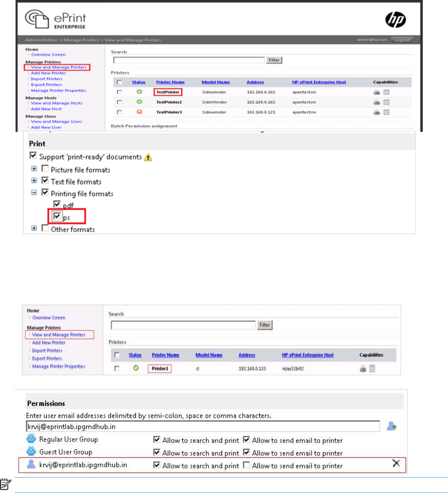Click the lower Filter button
Viewport: 448px width, 493px height.
pos(264,325)
